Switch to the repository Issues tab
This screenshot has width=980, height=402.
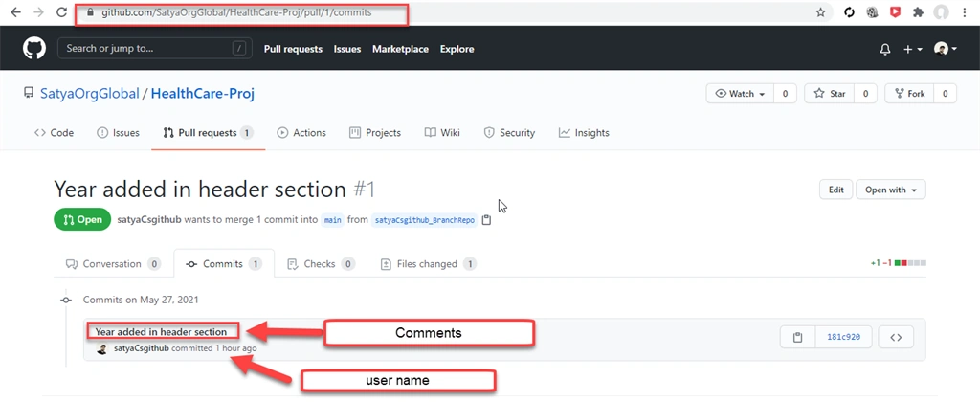[x=118, y=132]
